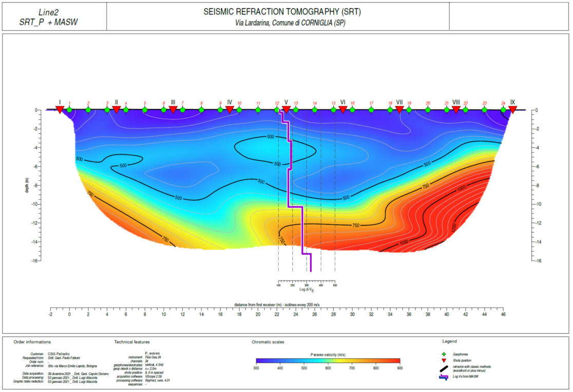Select green geophone number 5

click(x=145, y=110)
